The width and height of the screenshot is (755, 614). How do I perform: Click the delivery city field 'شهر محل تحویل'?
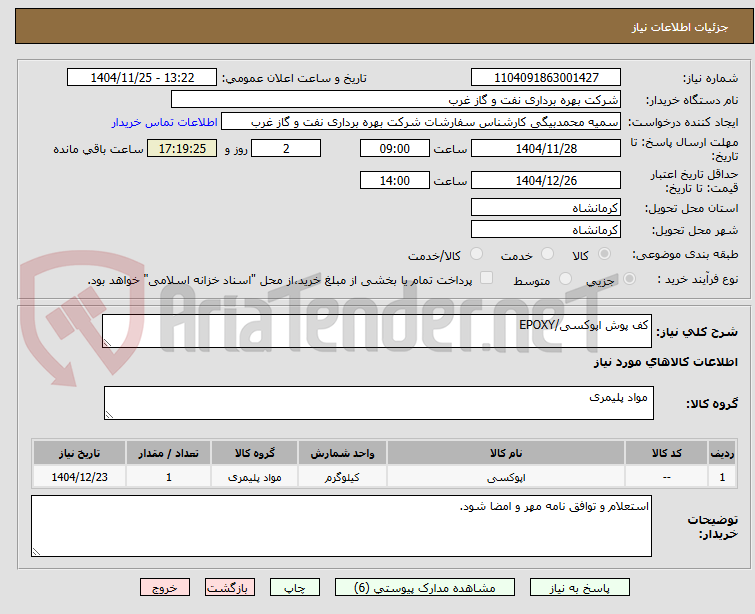tap(546, 230)
